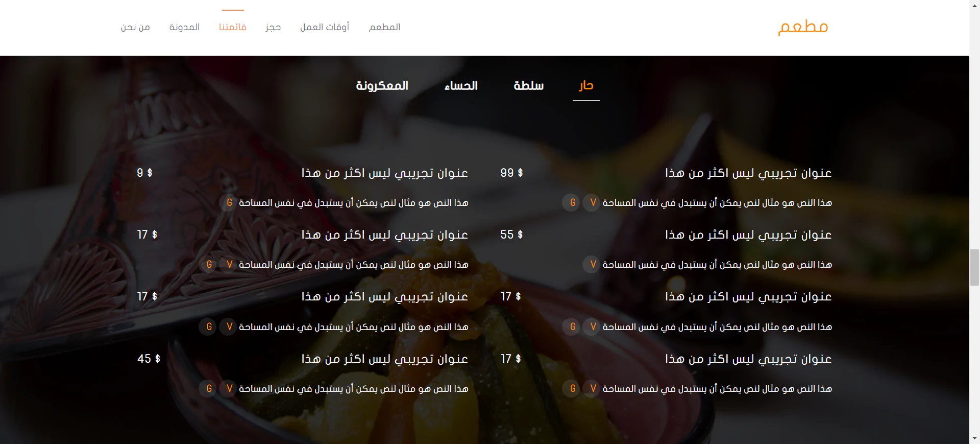Click the حجز reservation link
Screen dimensions: 980x444
tap(273, 27)
